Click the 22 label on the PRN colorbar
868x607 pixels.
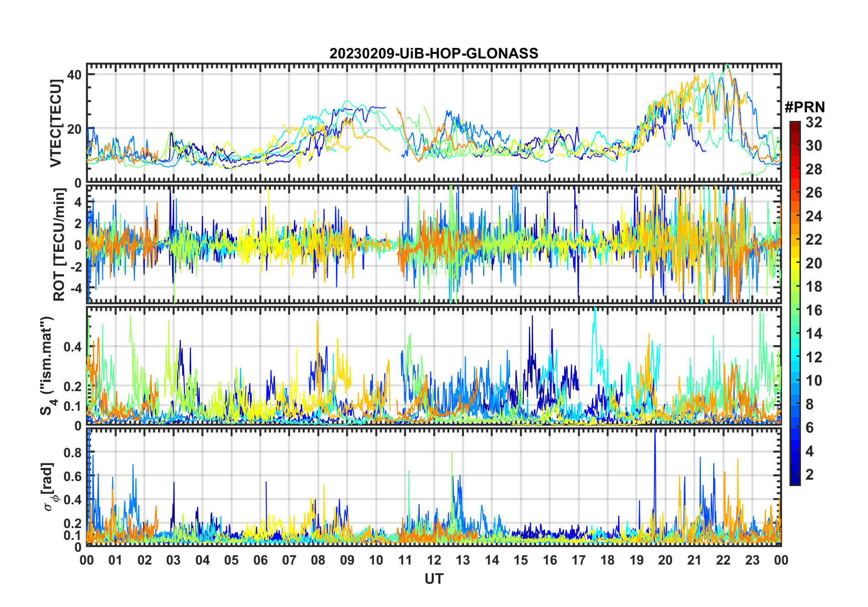(814, 239)
